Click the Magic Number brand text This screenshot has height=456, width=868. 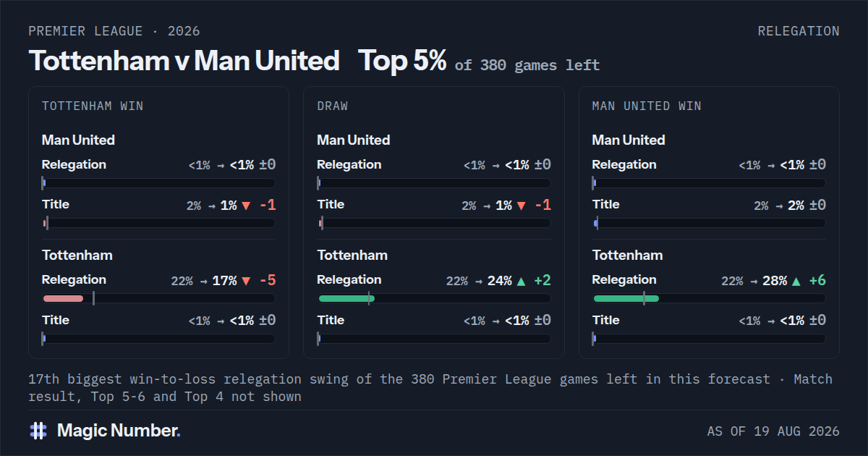119,431
